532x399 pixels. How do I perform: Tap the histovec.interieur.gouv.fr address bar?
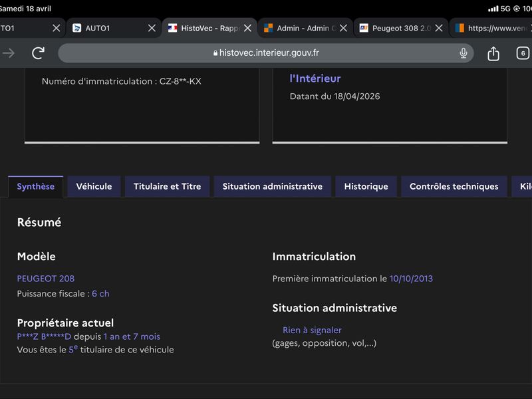coord(265,53)
